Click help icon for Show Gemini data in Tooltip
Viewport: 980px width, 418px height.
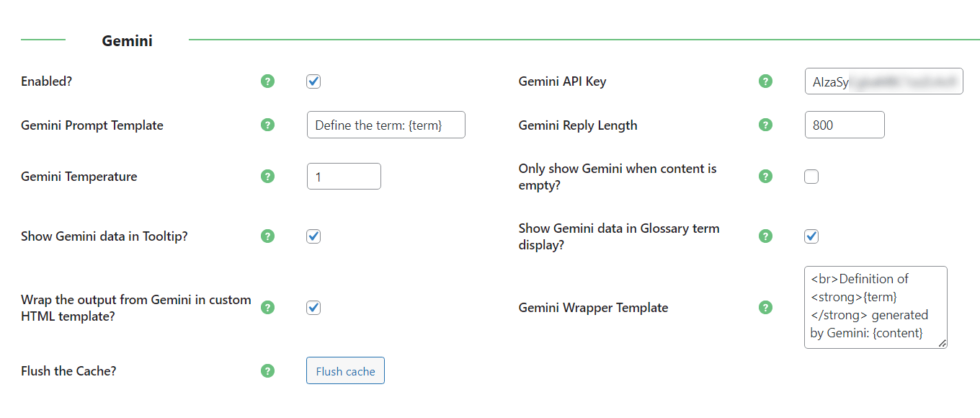click(268, 236)
